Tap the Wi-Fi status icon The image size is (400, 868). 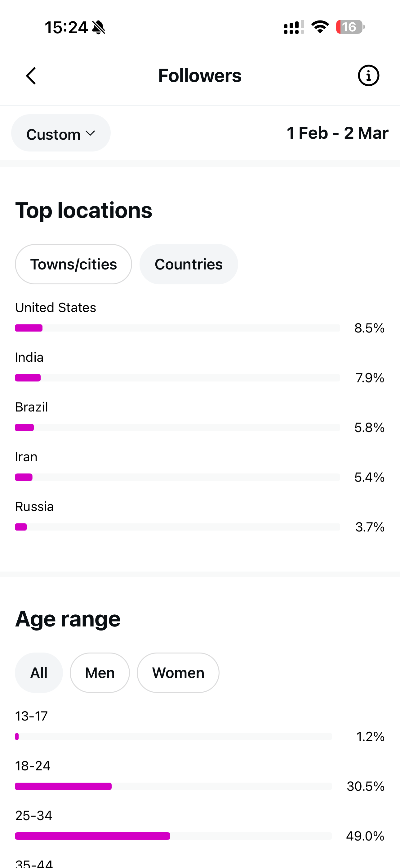320,27
